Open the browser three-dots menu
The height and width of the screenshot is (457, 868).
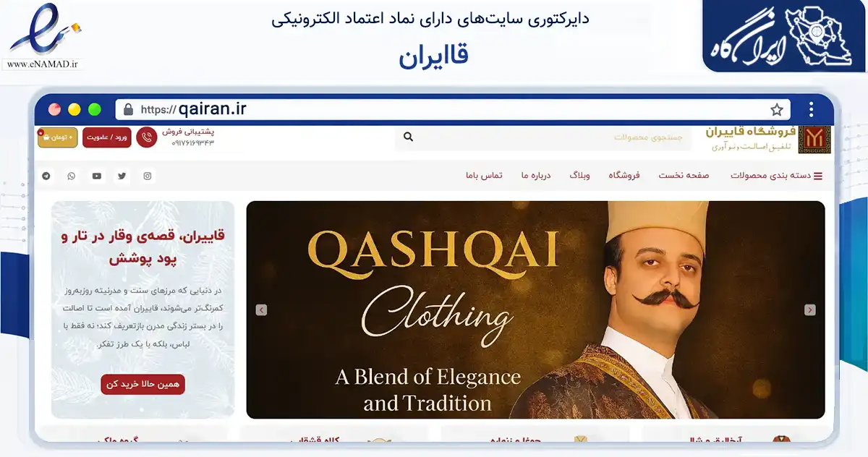[x=812, y=110]
